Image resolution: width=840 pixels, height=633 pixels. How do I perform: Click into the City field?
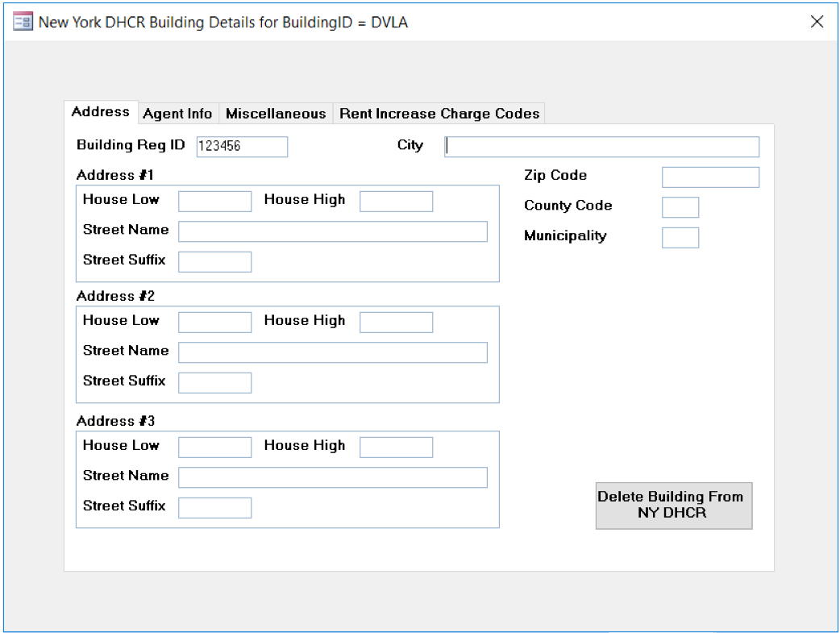pos(601,146)
